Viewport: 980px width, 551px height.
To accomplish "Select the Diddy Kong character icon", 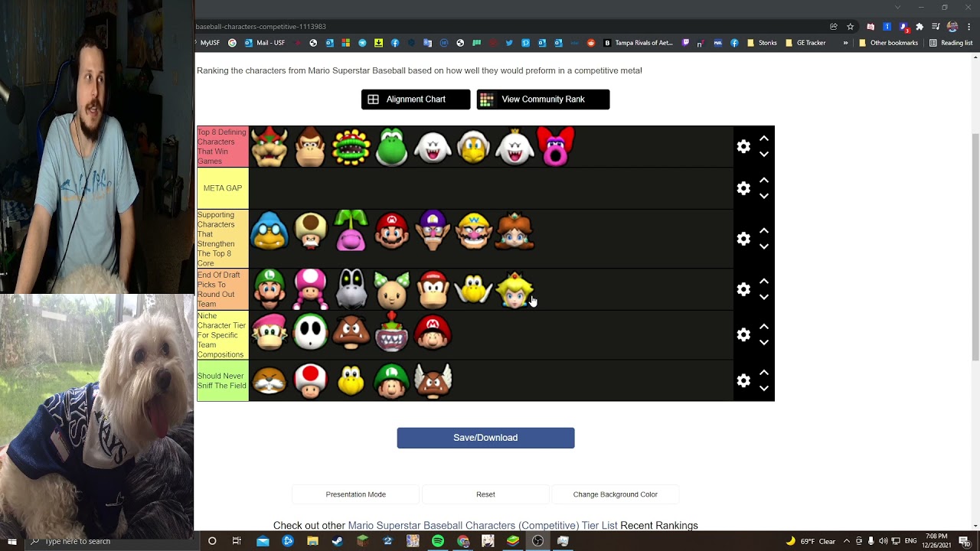I will (x=433, y=289).
